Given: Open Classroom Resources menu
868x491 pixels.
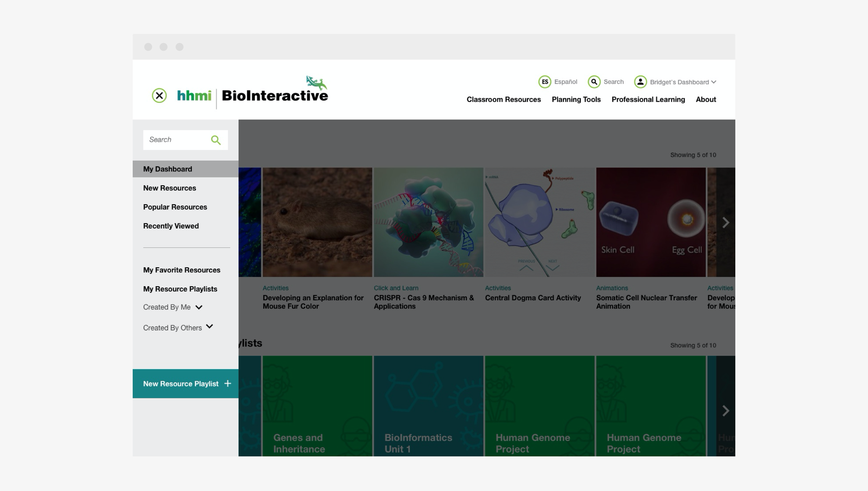Looking at the screenshot, I should tap(503, 100).
